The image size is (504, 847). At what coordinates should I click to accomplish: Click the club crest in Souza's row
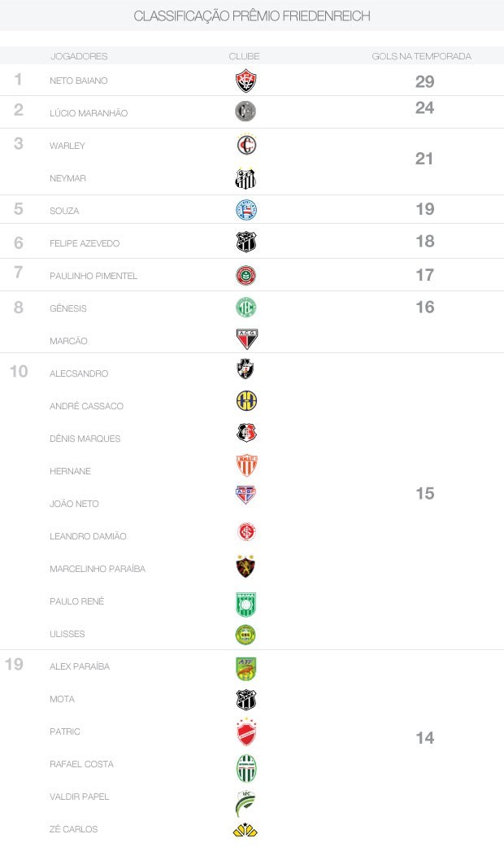[245, 210]
